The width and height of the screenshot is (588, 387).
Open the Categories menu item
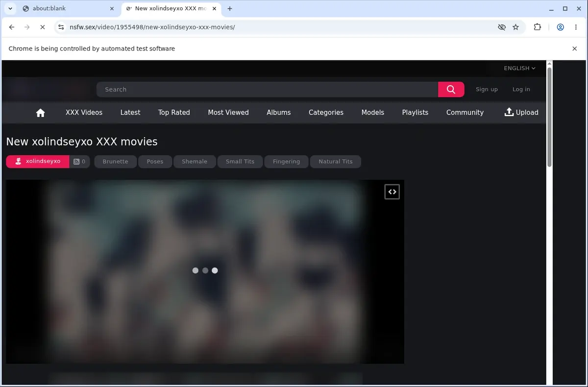pyautogui.click(x=326, y=113)
